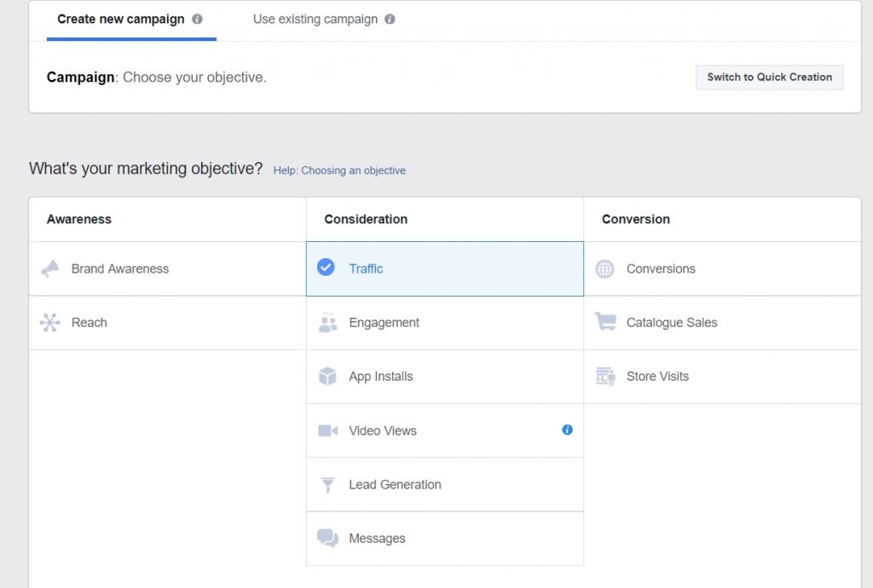This screenshot has width=873, height=588.
Task: Select the Create new campaign tab
Action: [x=119, y=19]
